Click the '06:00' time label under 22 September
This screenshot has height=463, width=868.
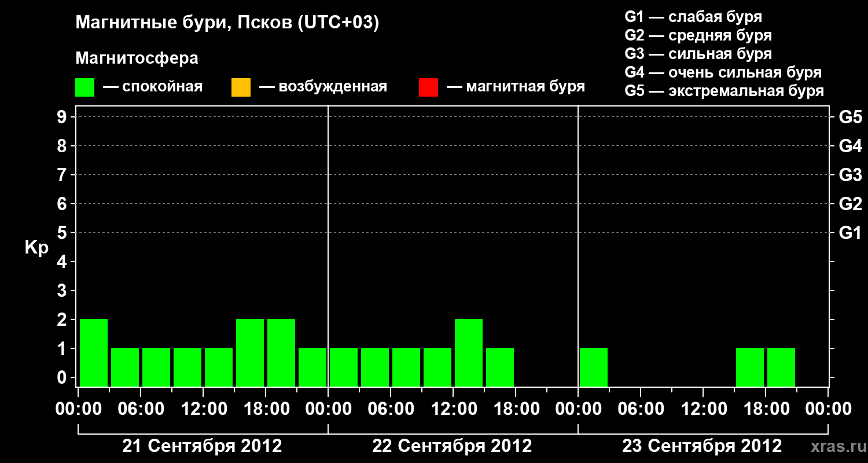[x=391, y=409]
